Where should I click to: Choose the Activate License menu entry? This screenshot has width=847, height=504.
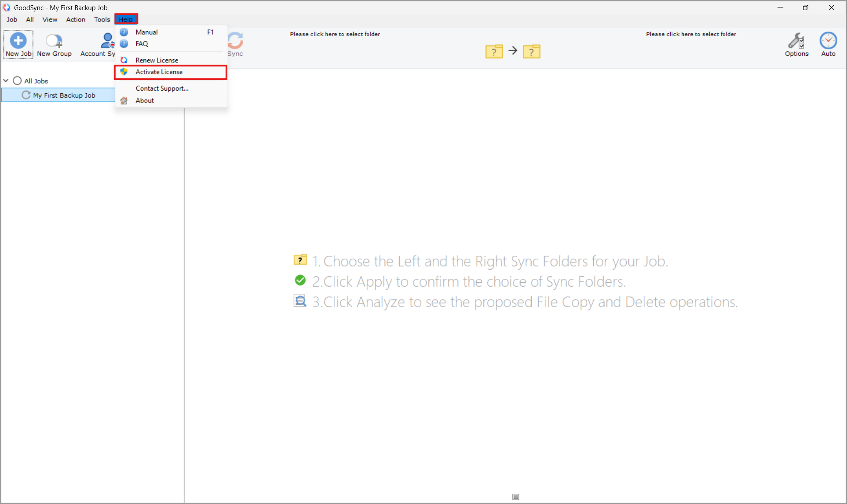[x=171, y=72]
